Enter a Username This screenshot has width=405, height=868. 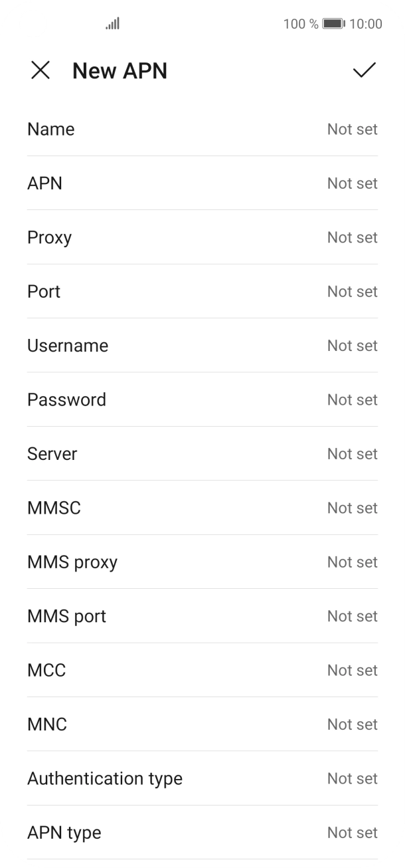[x=202, y=346]
